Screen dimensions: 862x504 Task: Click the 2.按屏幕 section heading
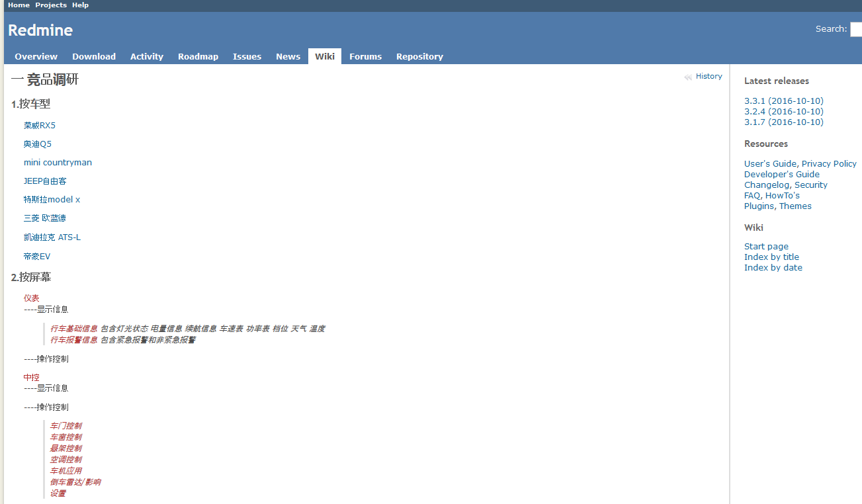pyautogui.click(x=31, y=277)
